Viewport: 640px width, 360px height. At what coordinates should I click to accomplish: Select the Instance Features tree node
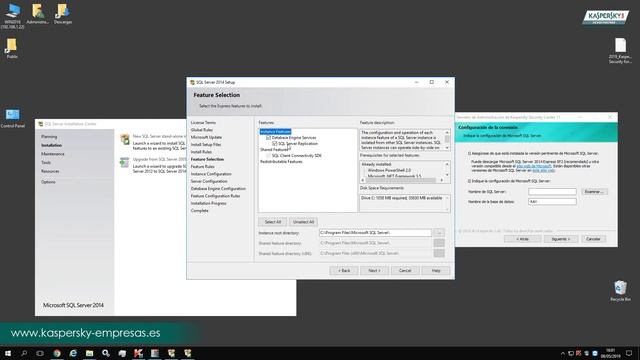(276, 132)
